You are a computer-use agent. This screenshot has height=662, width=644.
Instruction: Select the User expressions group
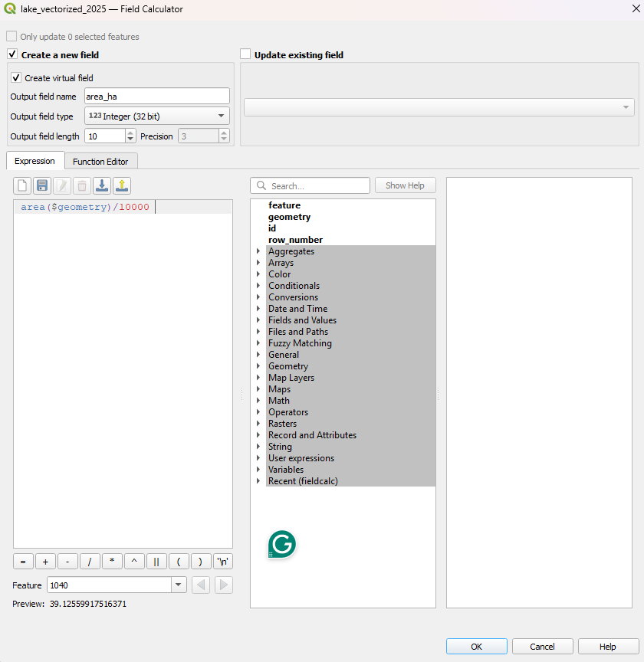(301, 458)
